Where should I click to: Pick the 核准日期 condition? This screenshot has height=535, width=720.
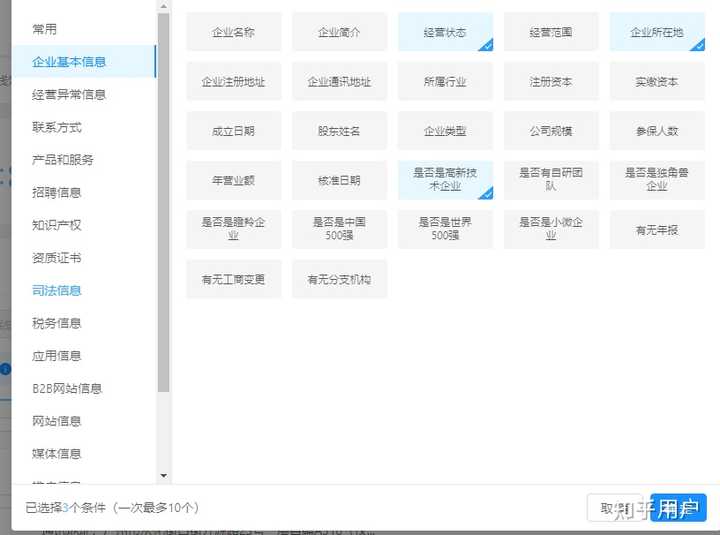[339, 180]
